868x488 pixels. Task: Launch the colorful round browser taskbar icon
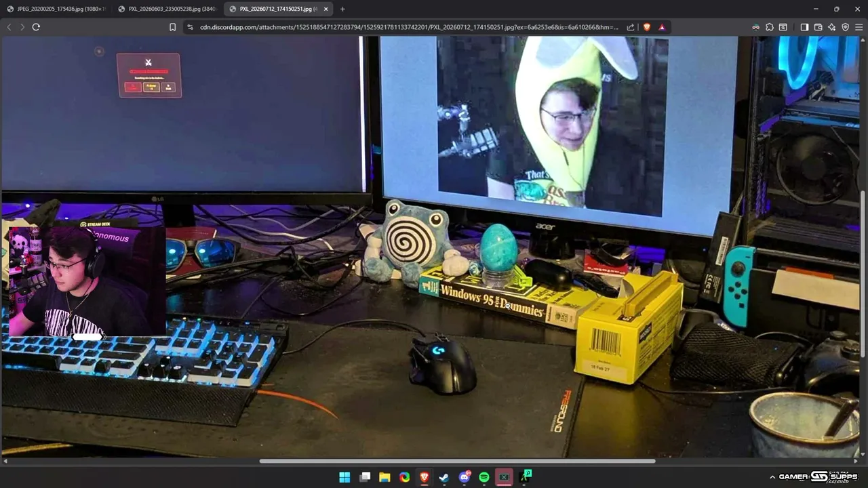point(405,477)
